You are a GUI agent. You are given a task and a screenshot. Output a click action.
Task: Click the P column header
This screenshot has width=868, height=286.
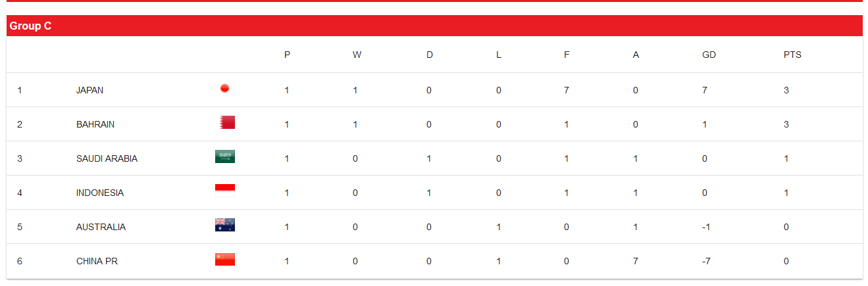[287, 55]
